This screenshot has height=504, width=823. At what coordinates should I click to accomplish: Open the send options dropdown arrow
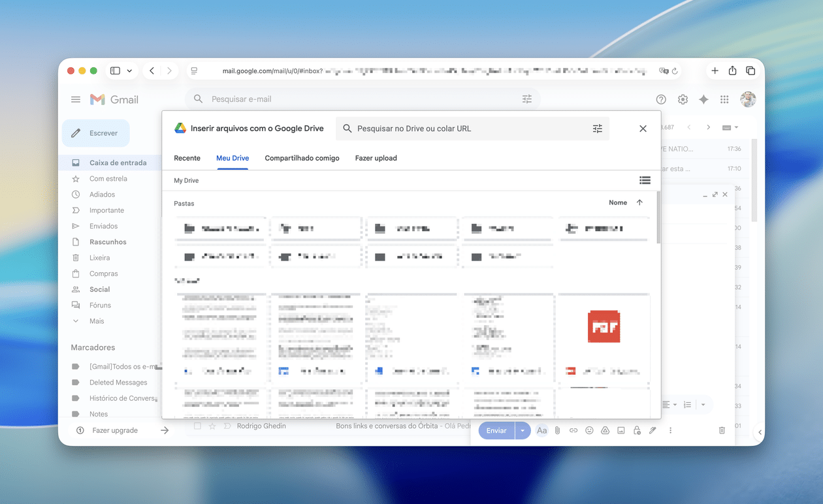pos(523,431)
